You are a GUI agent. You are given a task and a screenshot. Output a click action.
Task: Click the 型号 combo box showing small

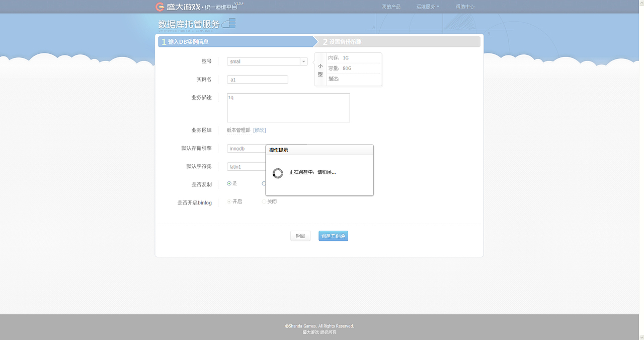click(x=267, y=61)
